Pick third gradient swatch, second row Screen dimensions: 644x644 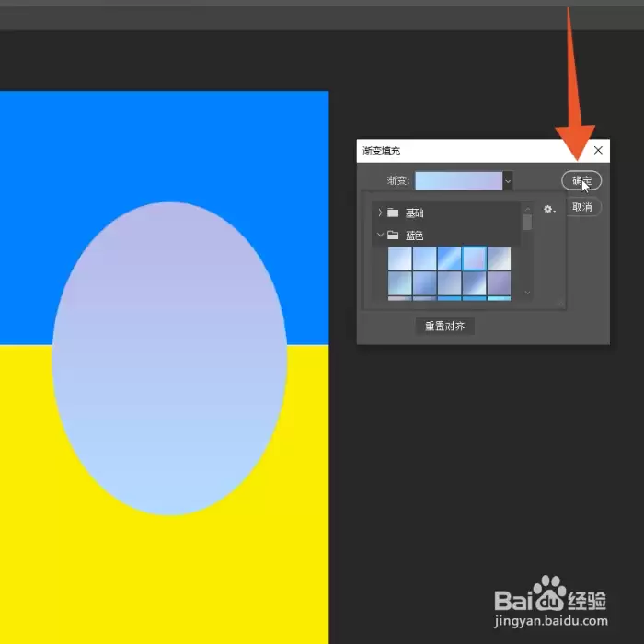click(449, 283)
